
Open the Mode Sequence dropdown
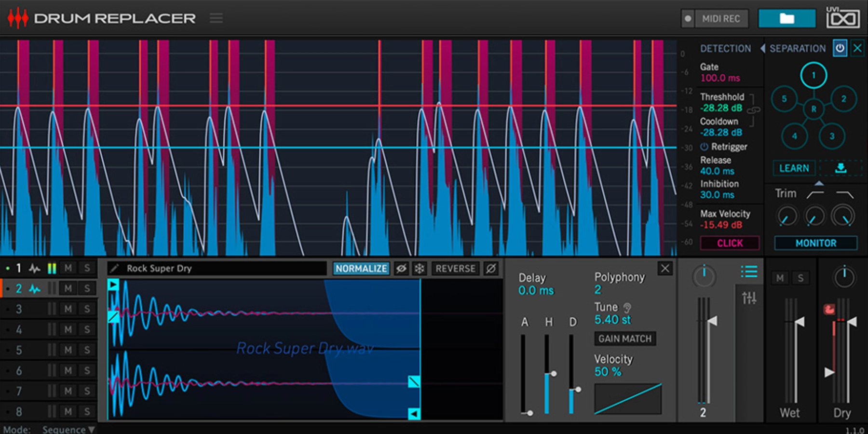click(68, 429)
